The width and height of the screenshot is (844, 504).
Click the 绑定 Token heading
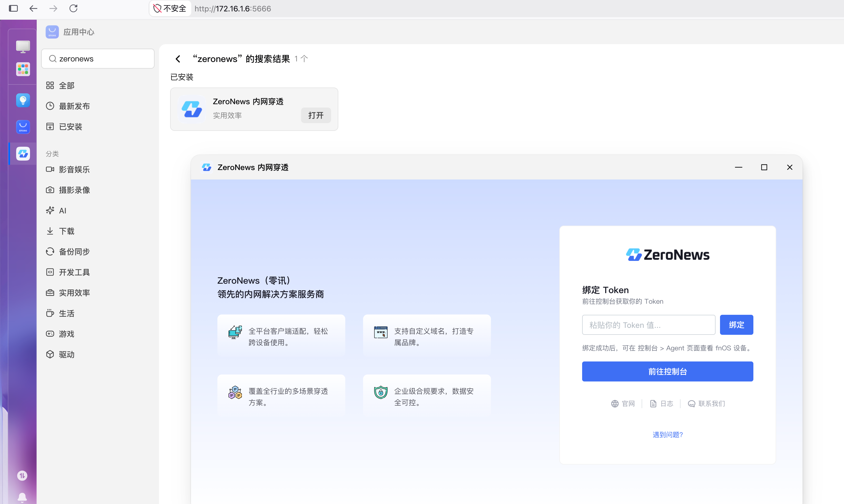[605, 290]
